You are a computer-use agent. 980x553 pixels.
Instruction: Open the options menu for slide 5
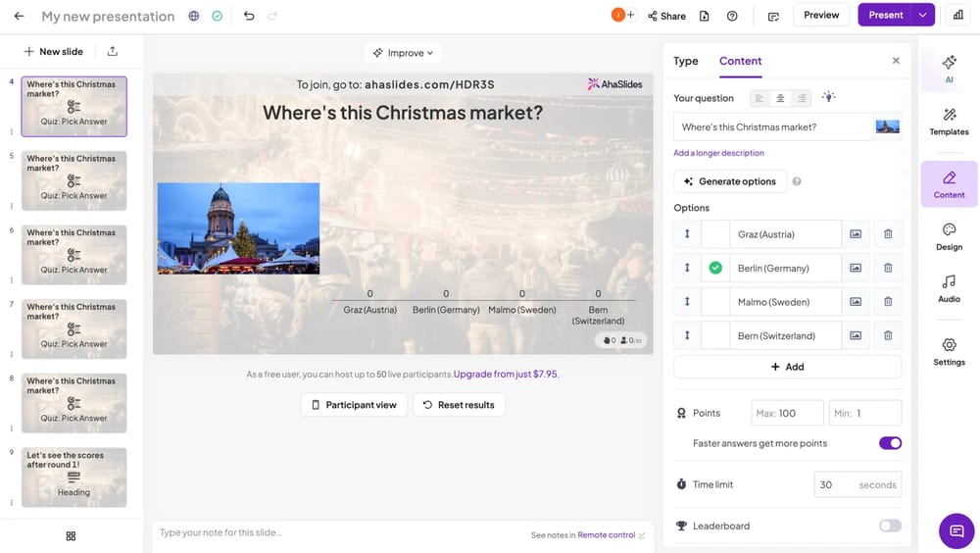click(12, 206)
